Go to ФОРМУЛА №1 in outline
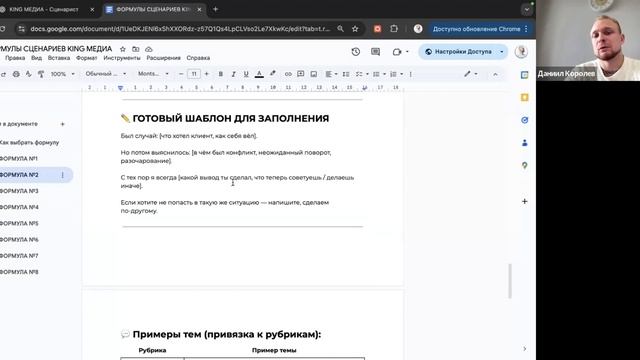This screenshot has width=640, height=360. pos(19,158)
